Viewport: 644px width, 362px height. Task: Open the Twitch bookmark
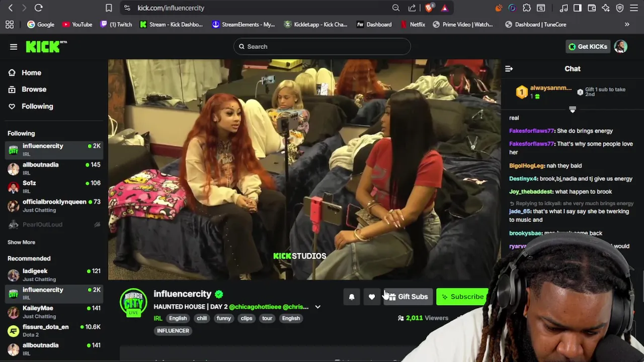[x=116, y=24]
